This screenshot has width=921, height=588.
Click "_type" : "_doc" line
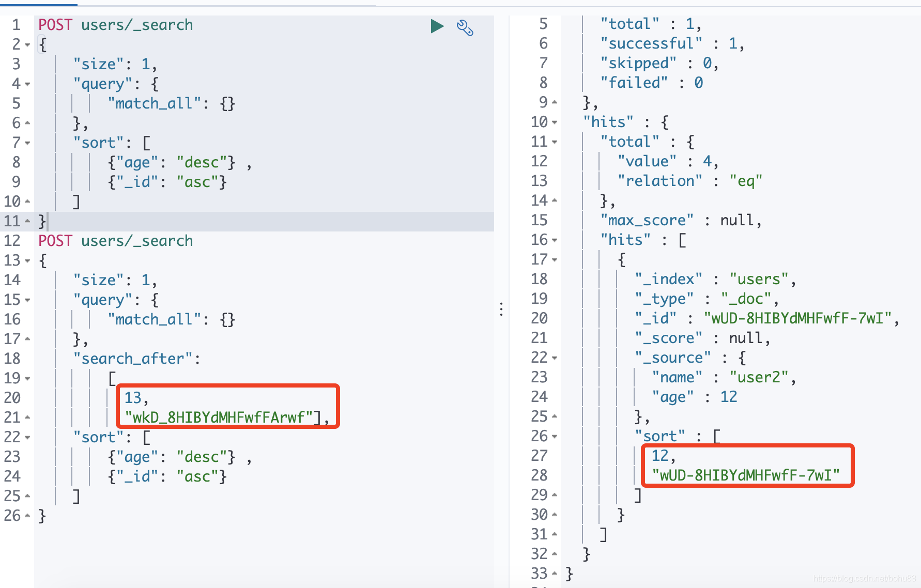click(703, 299)
